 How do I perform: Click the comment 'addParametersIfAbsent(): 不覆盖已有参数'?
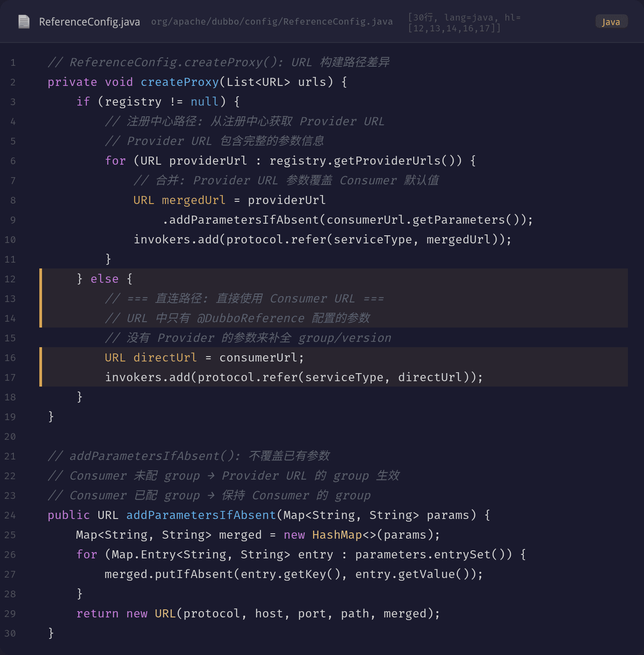pos(188,456)
